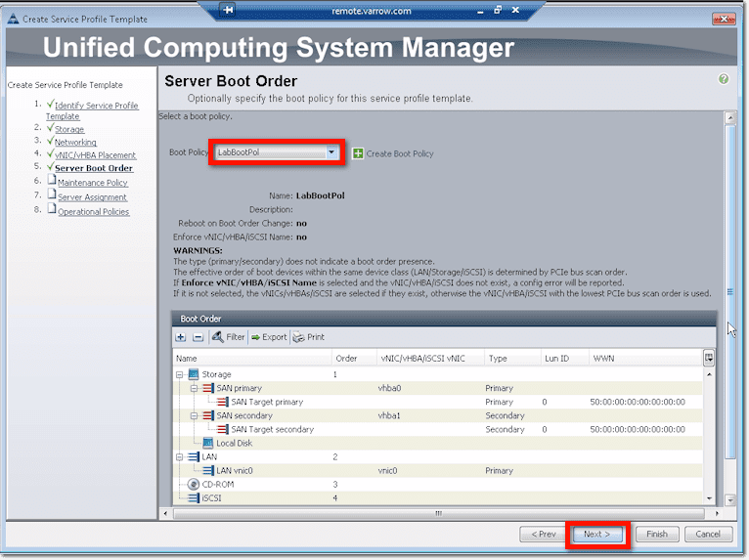Collapse the Storage tree node
The image size is (749, 560).
(x=180, y=374)
